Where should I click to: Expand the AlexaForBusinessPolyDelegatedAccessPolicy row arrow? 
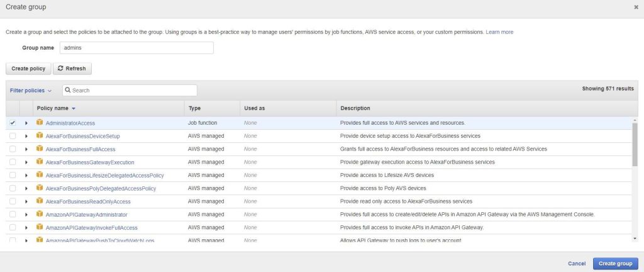tap(26, 189)
